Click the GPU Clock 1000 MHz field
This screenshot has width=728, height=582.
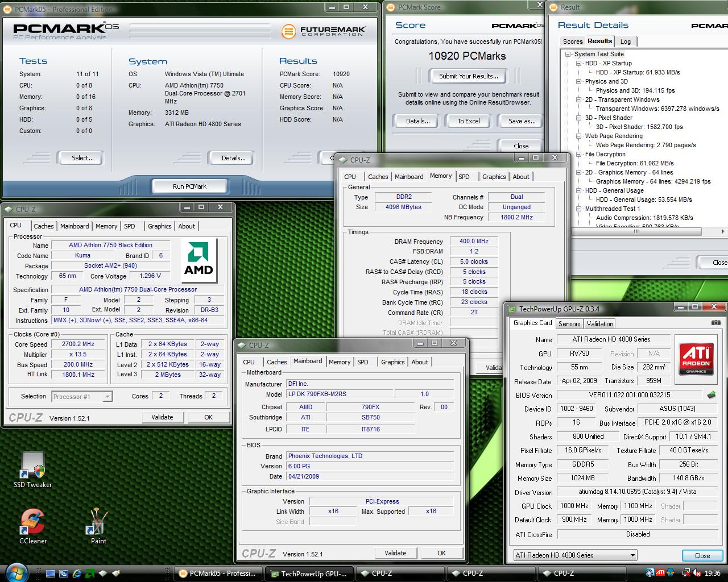point(574,506)
